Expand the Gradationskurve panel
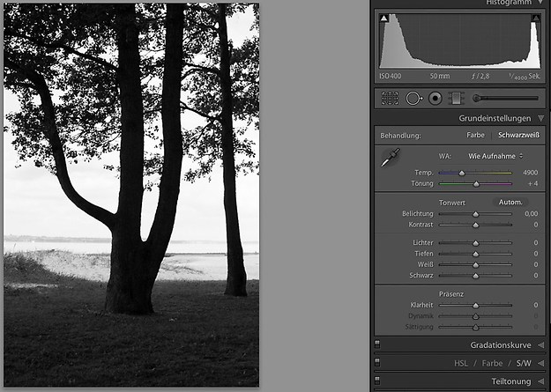Screen dimensions: 551x392 click(540, 344)
